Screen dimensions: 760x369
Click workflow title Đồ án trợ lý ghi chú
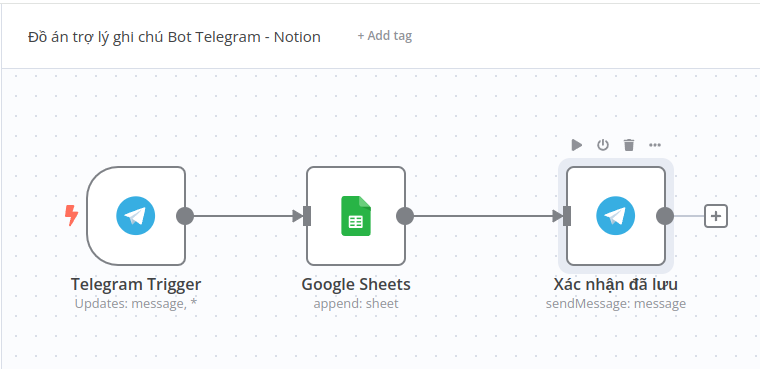pyautogui.click(x=174, y=37)
